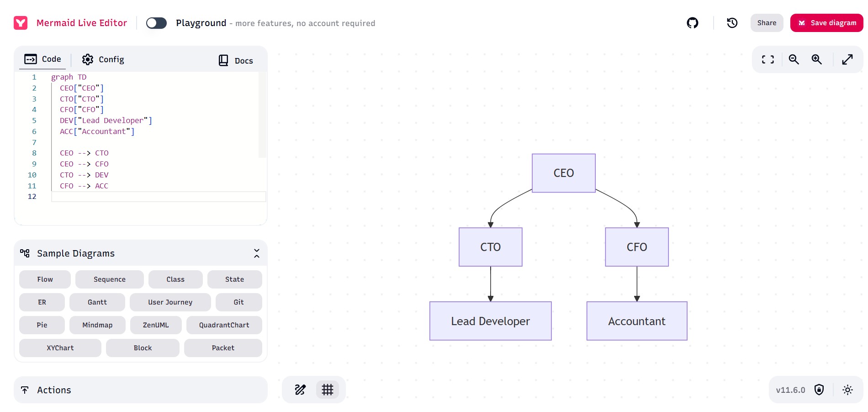Click the Sample Diagrams tree icon
Screen dimensions: 868x412
(x=25, y=253)
